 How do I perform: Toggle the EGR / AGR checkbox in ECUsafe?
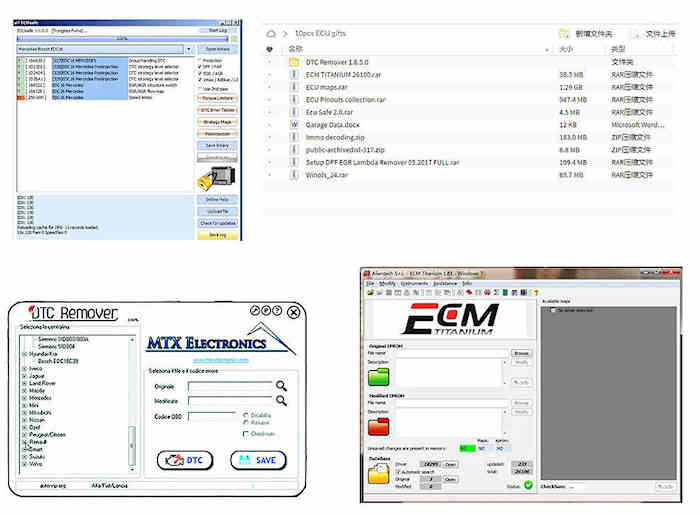click(200, 73)
